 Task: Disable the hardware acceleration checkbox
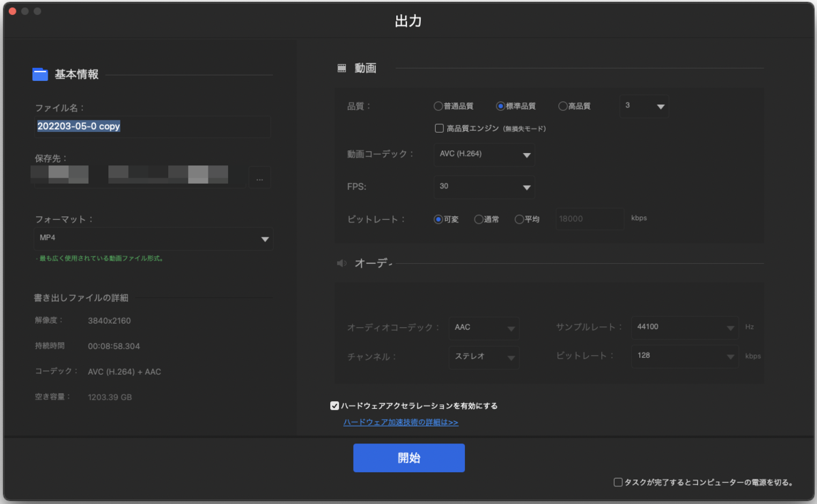[334, 405]
